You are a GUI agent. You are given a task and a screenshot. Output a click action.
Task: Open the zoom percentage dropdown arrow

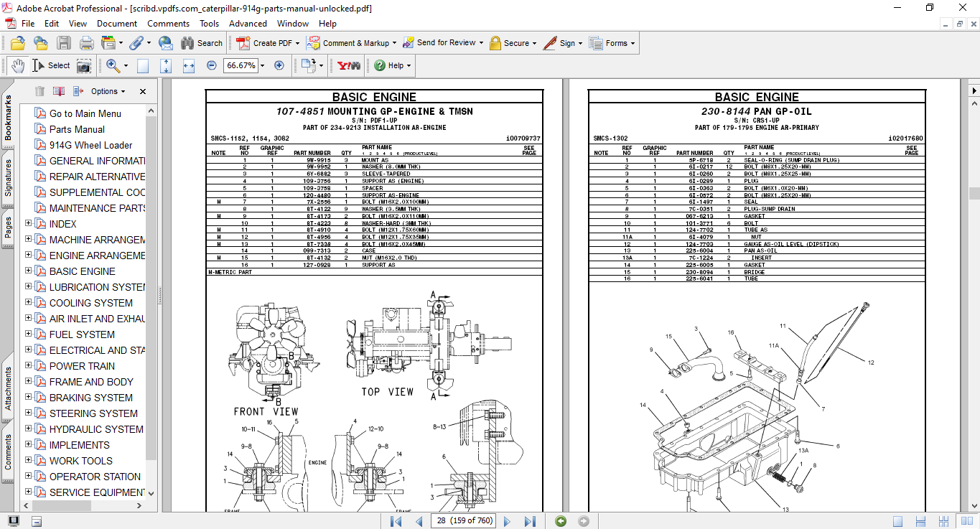(262, 65)
